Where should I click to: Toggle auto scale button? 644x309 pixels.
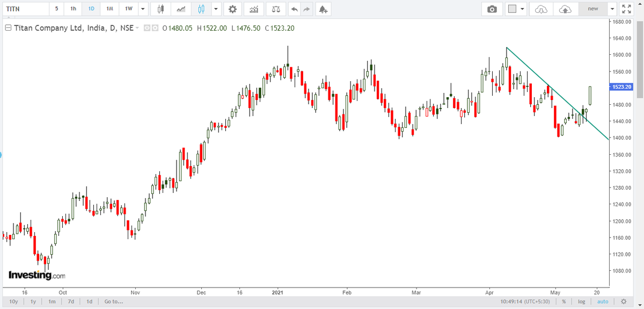tap(603, 301)
